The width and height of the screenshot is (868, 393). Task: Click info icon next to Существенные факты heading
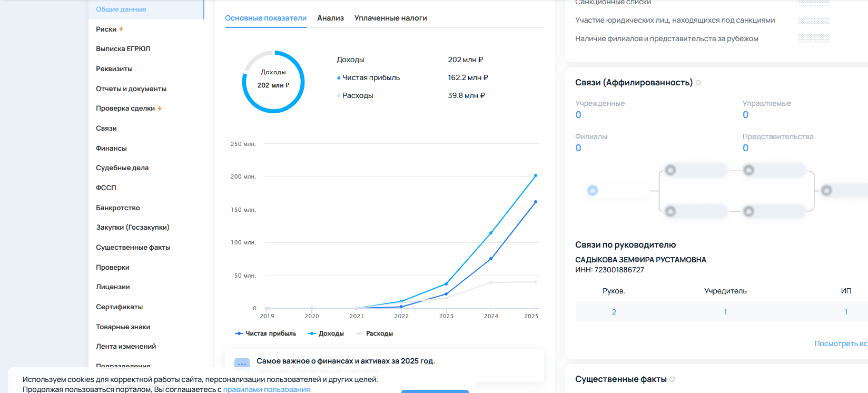(x=672, y=379)
